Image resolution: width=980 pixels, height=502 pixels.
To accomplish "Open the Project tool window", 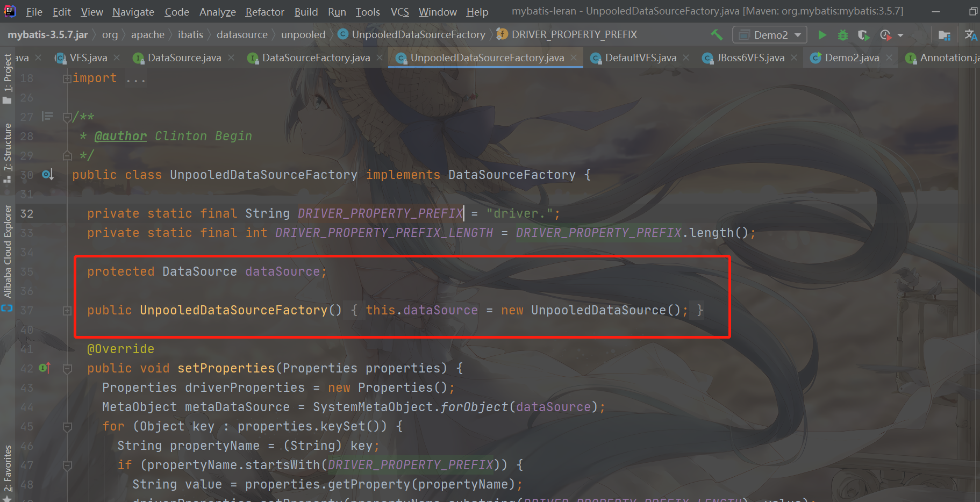I will coord(7,78).
